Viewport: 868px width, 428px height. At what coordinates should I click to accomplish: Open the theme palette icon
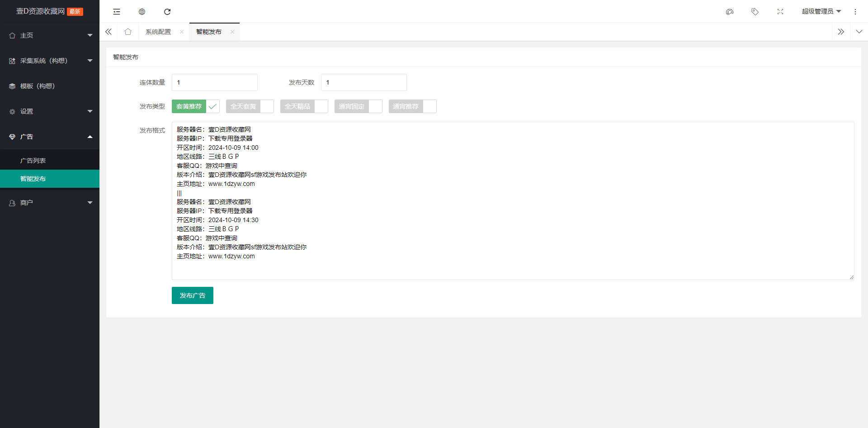point(730,12)
